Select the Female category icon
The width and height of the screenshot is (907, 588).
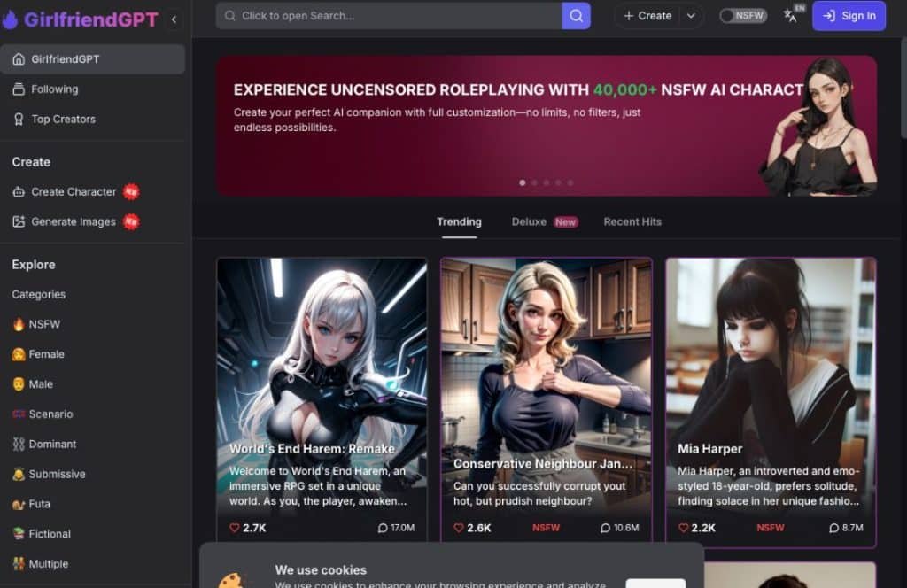click(x=19, y=354)
